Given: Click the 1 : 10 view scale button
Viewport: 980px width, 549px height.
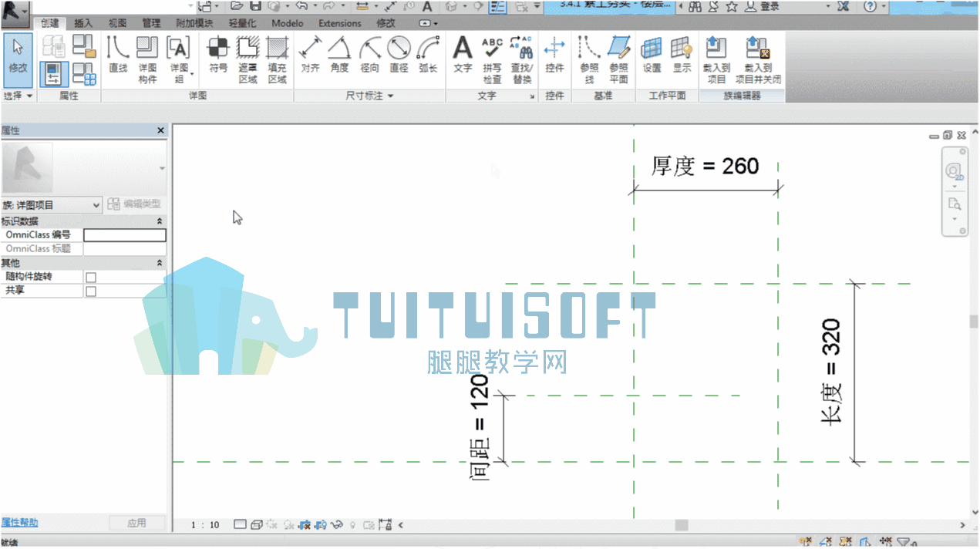Looking at the screenshot, I should (205, 525).
